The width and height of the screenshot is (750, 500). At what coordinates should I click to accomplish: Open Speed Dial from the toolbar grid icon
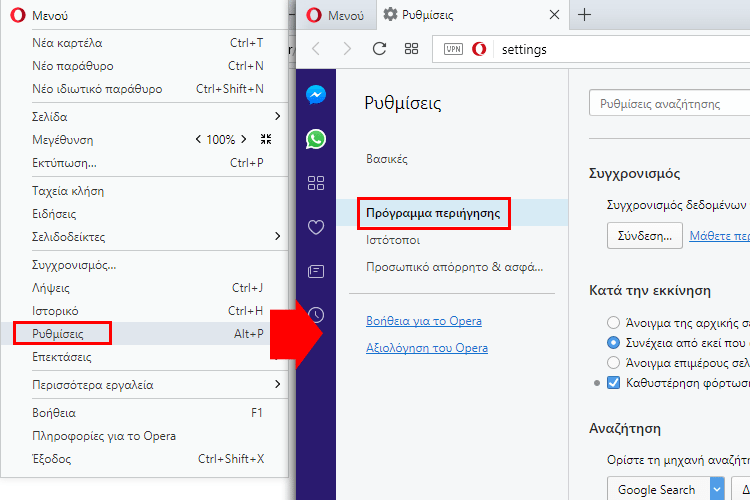click(411, 48)
